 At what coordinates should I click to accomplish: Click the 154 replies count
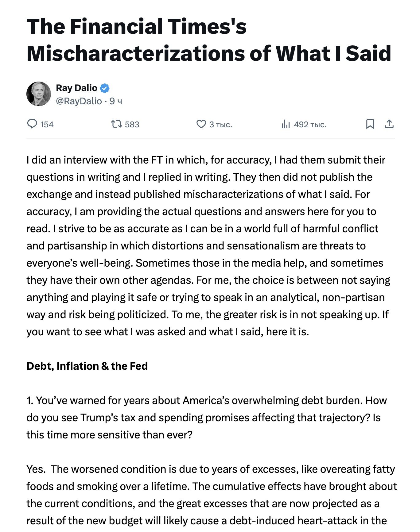click(47, 124)
